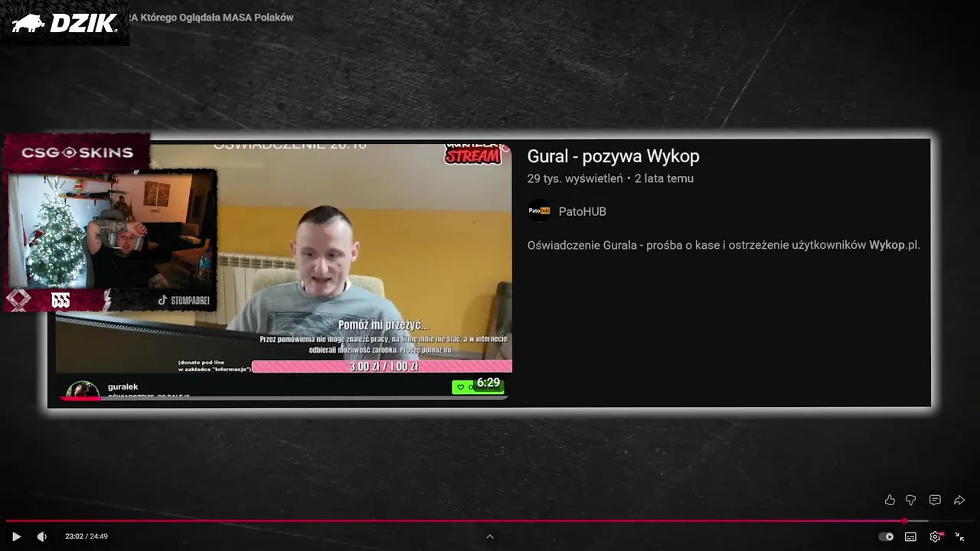Click the STREAM badge on thumbnail

472,155
